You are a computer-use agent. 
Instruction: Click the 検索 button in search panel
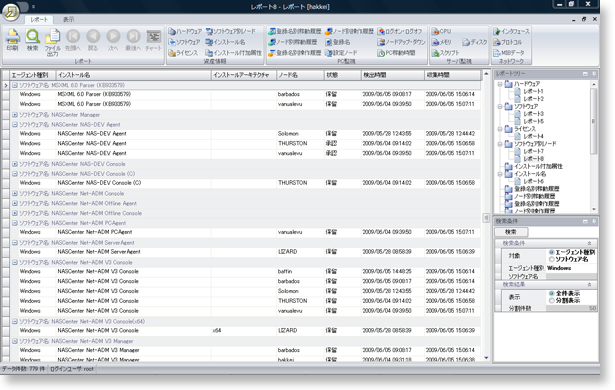point(511,232)
